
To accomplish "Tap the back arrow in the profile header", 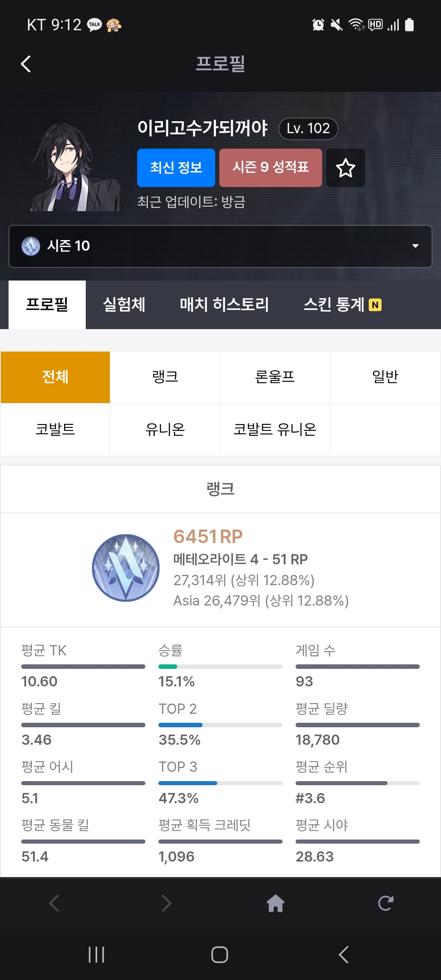I will click(x=26, y=64).
